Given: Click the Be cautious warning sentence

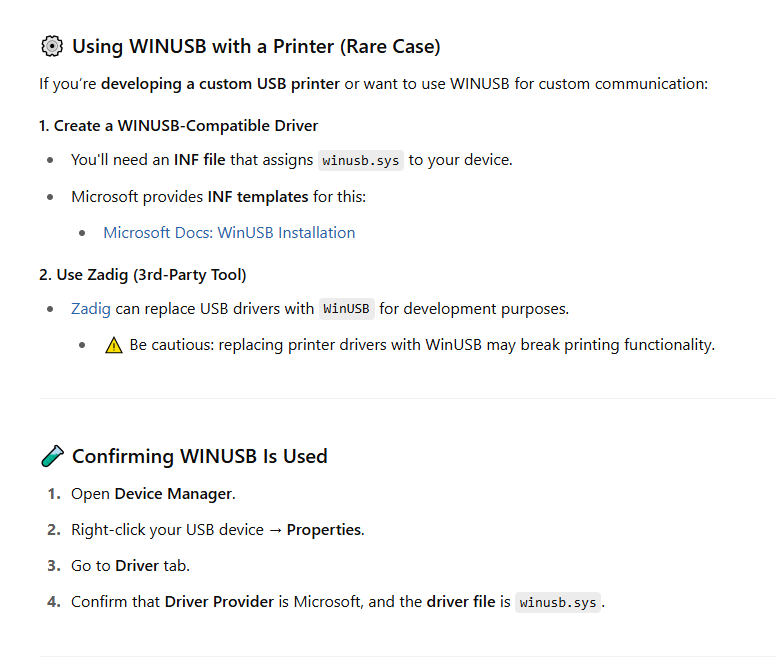Looking at the screenshot, I should pos(422,345).
